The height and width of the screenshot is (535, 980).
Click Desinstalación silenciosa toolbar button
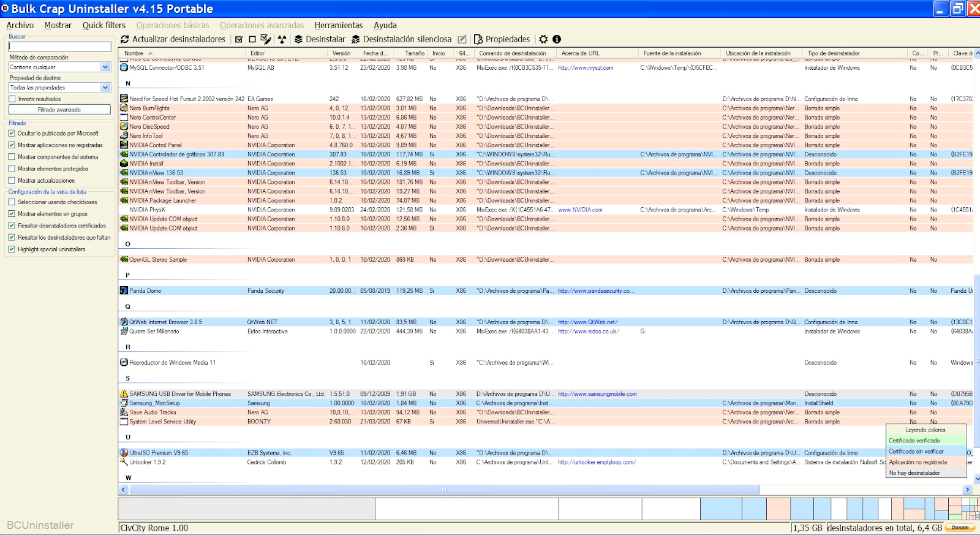401,39
